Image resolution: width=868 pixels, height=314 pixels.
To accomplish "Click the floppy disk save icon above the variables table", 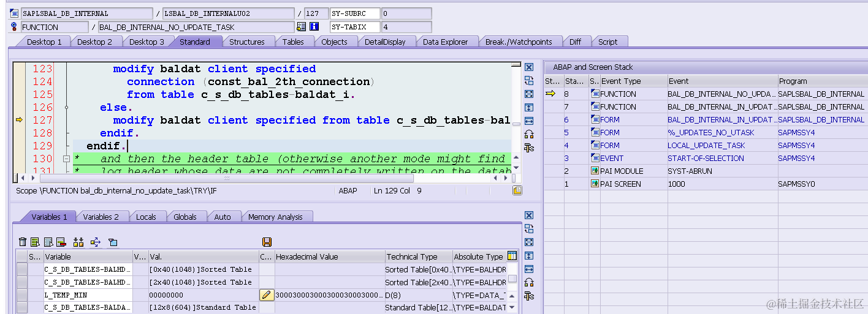I will 267,242.
